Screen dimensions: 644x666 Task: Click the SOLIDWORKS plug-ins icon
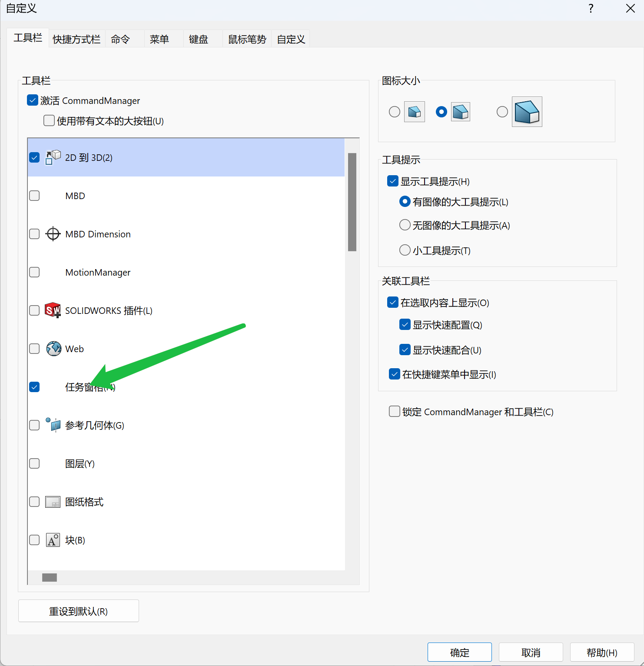click(53, 310)
